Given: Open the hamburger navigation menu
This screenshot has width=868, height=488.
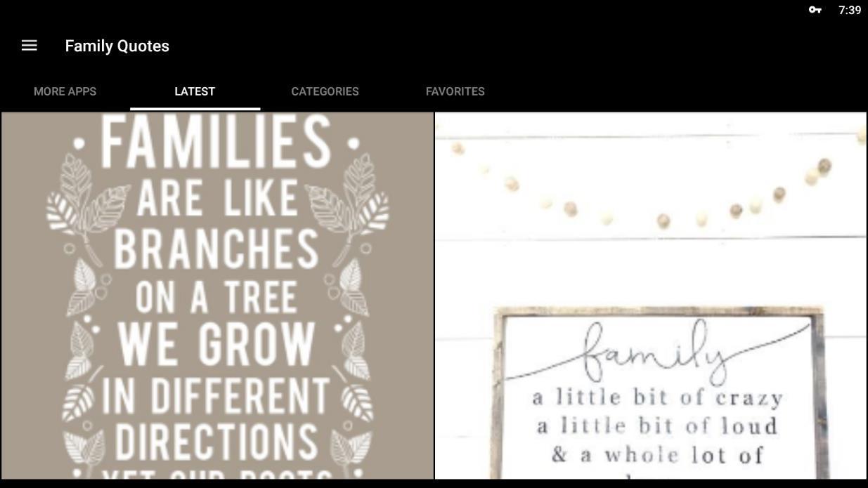Looking at the screenshot, I should 29,46.
